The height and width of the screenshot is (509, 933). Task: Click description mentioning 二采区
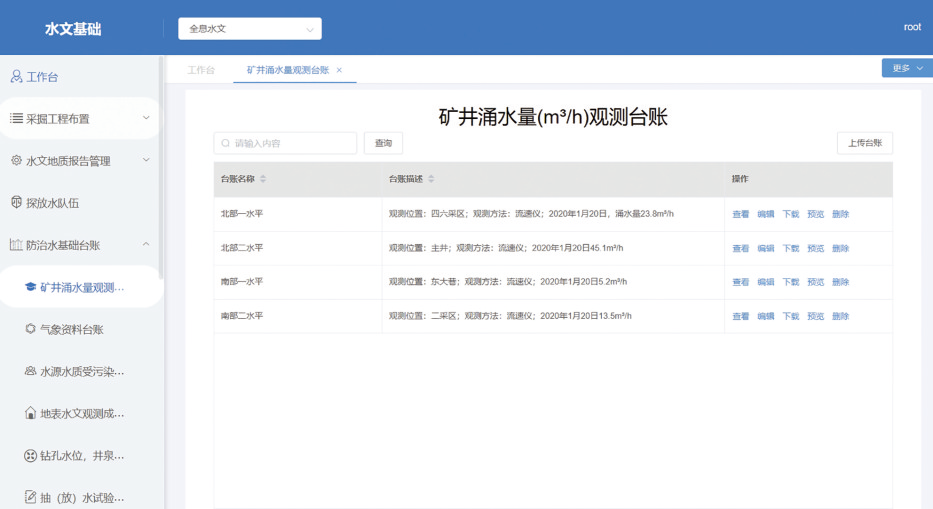click(x=510, y=316)
